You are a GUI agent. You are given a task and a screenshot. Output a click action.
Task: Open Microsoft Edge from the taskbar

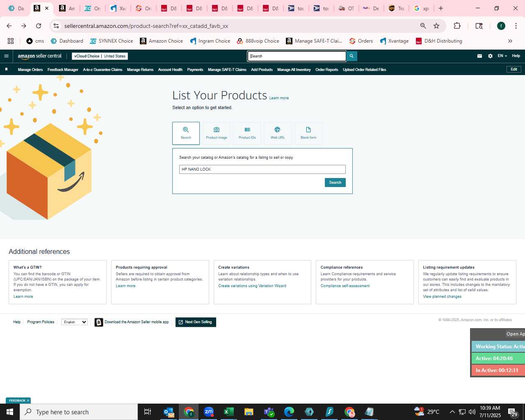(289, 412)
